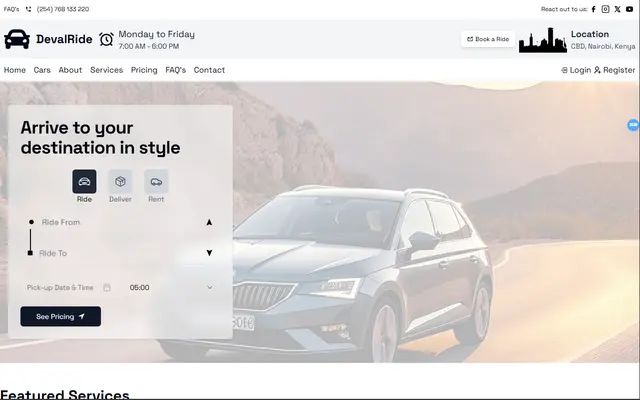This screenshot has height=400, width=640.
Task: Click the 05:00 time value
Action: point(140,287)
